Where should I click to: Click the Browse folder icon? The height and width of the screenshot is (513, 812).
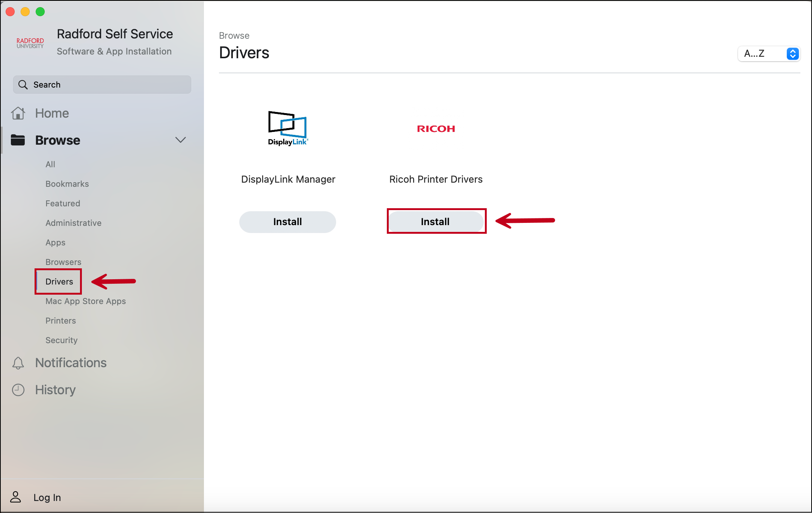(18, 140)
